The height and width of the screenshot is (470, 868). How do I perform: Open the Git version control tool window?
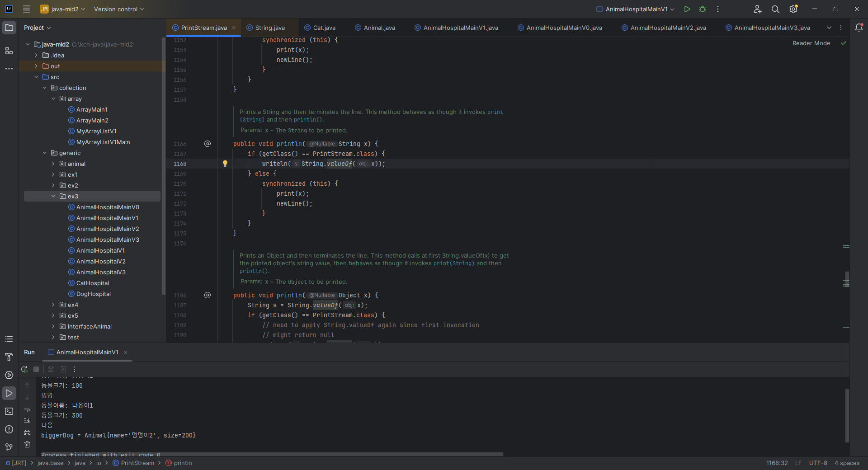click(x=9, y=447)
